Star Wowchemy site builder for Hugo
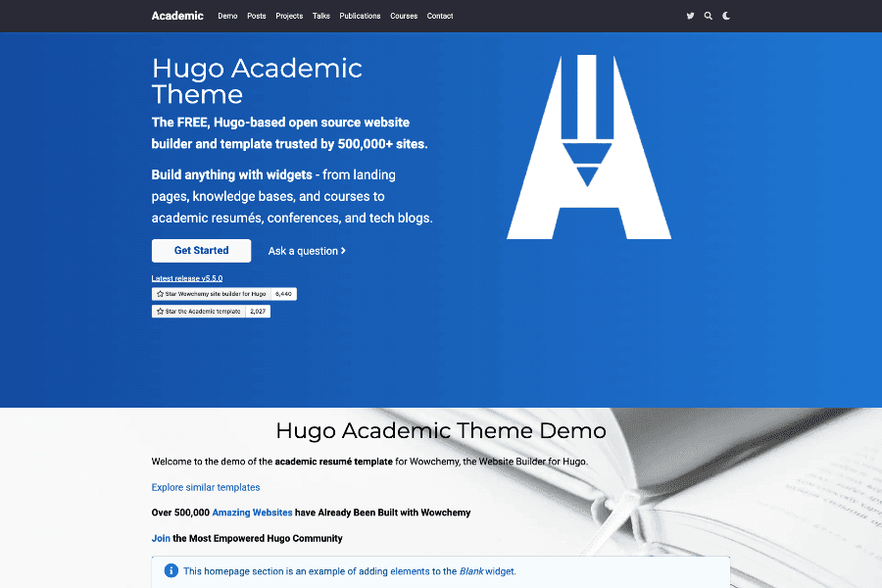The width and height of the screenshot is (882, 588). coord(211,294)
